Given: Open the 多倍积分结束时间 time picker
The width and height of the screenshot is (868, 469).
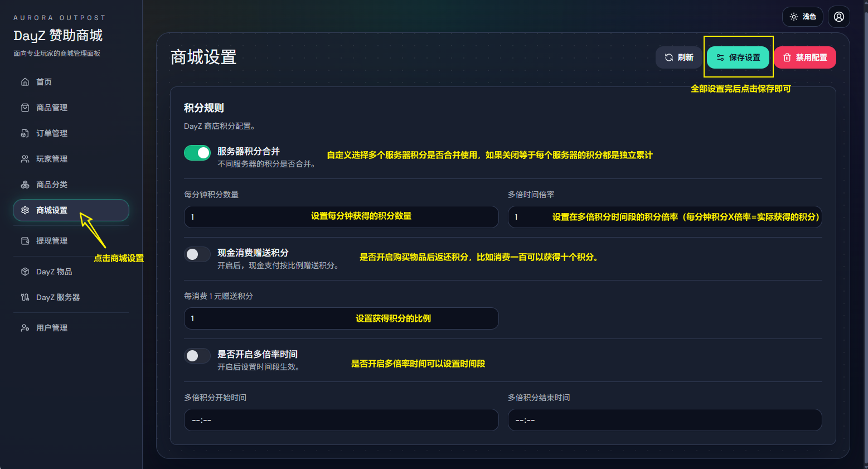Looking at the screenshot, I should 664,420.
